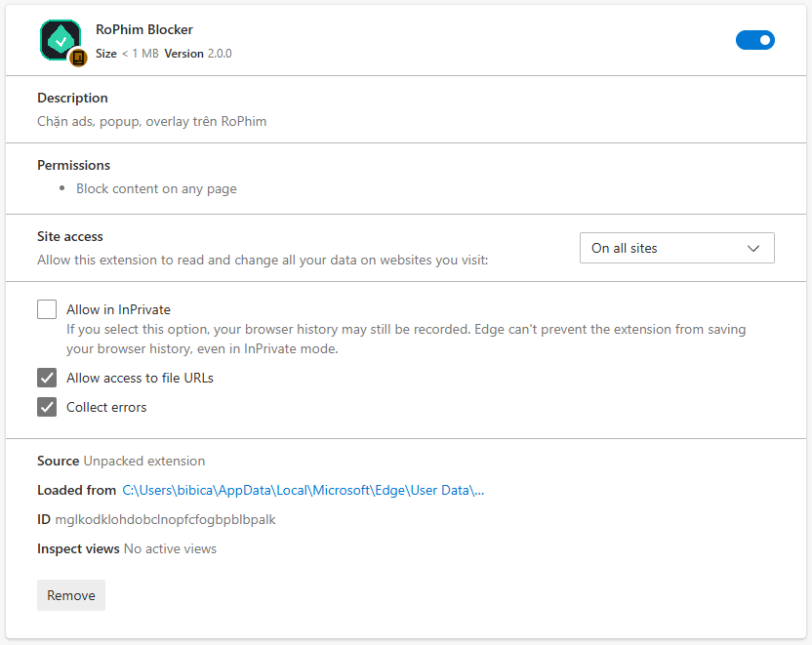Disable the RoPhim Blocker extension toggle
The image size is (812, 645).
(x=754, y=40)
